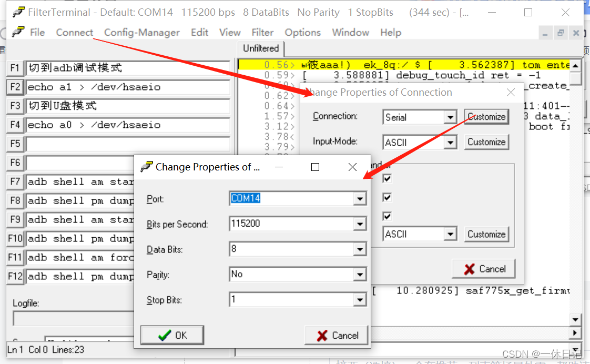Switch to the Unfiltered tab
This screenshot has height=364, width=590.
coord(261,48)
